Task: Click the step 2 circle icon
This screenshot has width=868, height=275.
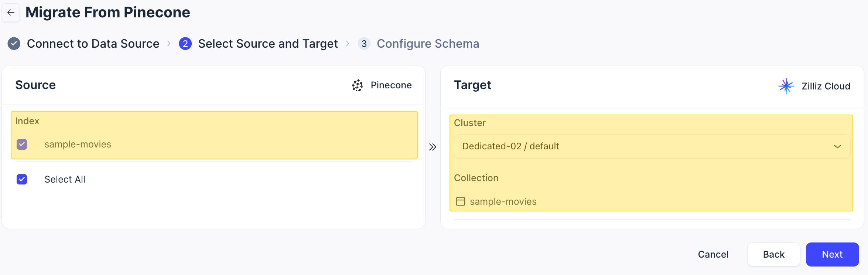Action: tap(185, 44)
